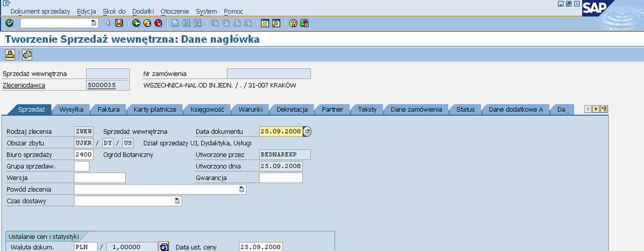Click the Find Next binoculars icon

pos(197,23)
